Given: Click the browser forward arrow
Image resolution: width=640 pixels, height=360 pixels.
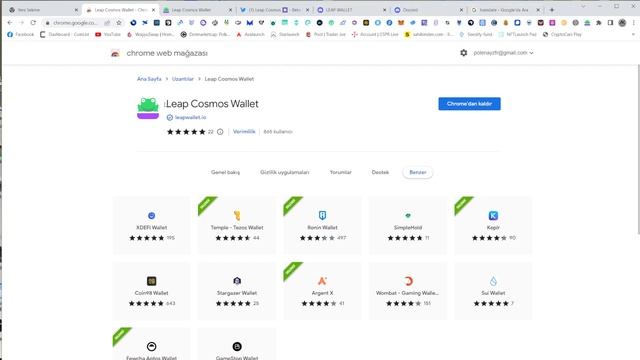Looking at the screenshot, I should click(x=21, y=23).
